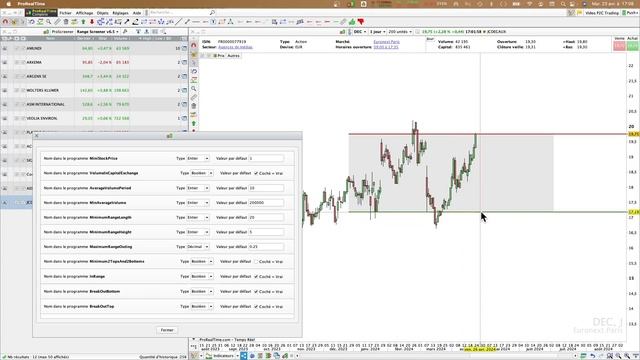Uncheck the BreakOutBottom default value checkbox
Image resolution: width=640 pixels, height=360 pixels.
(256, 292)
